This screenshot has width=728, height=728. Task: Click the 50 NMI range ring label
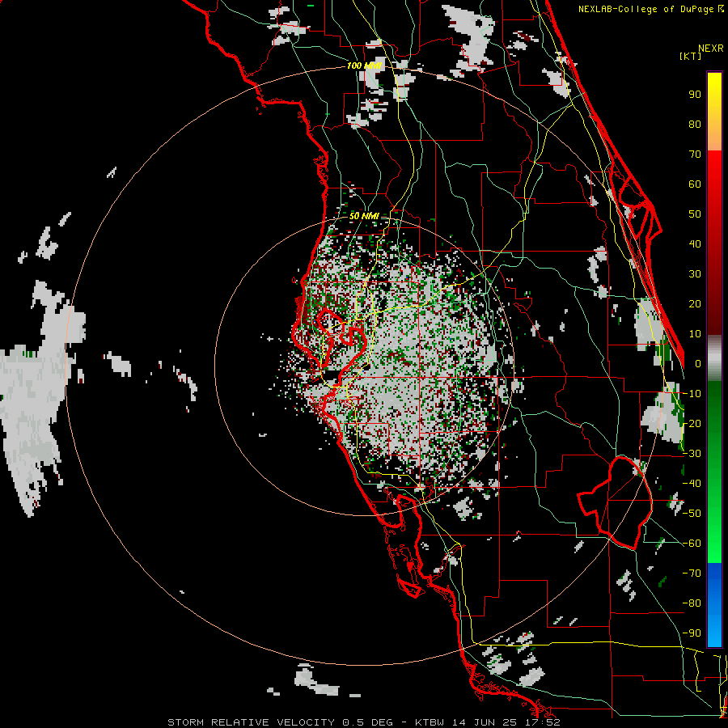[x=364, y=216]
